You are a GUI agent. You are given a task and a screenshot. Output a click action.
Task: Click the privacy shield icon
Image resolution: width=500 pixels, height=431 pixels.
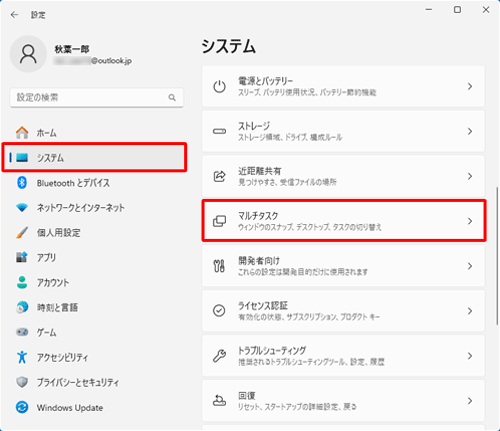pyautogui.click(x=22, y=382)
